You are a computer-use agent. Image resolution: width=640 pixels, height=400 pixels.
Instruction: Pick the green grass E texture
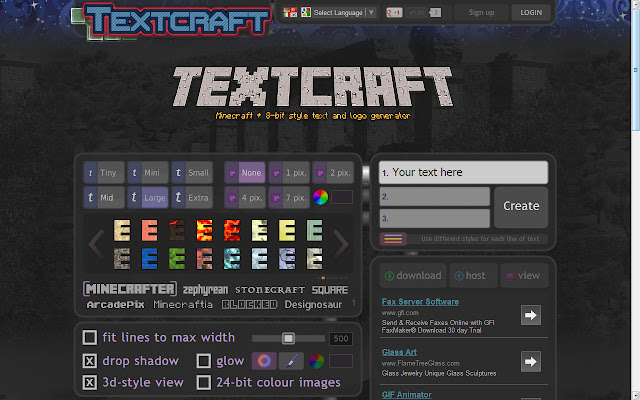[x=177, y=259]
